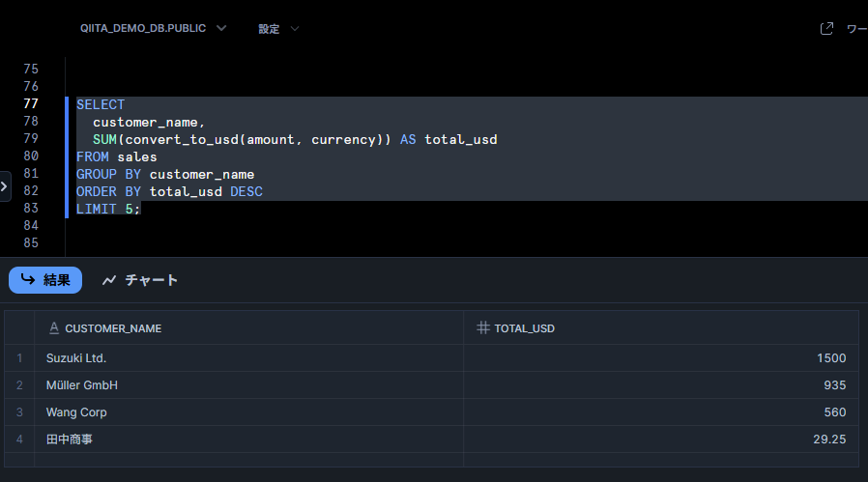The width and height of the screenshot is (868, 482).
Task: Switch to the チャート chart tab
Action: (140, 280)
